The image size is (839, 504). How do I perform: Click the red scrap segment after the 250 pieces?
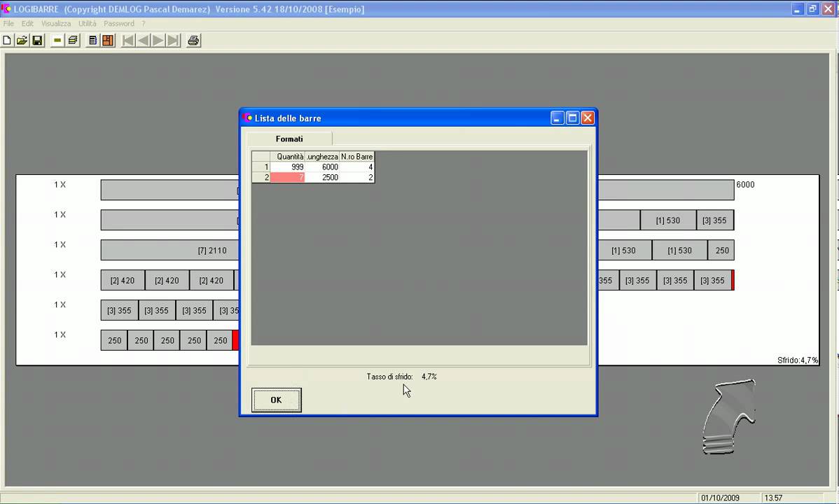click(235, 340)
